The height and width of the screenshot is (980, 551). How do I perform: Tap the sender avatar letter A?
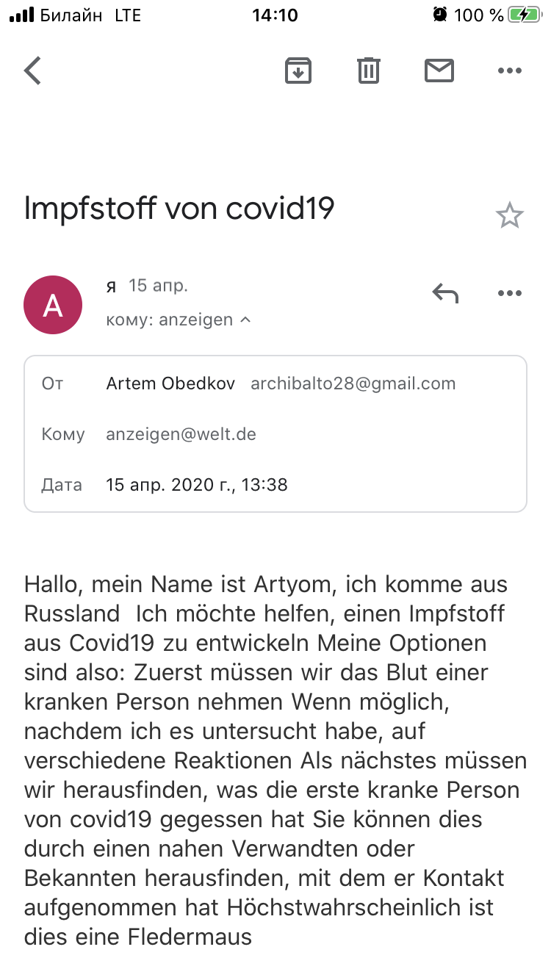point(53,305)
